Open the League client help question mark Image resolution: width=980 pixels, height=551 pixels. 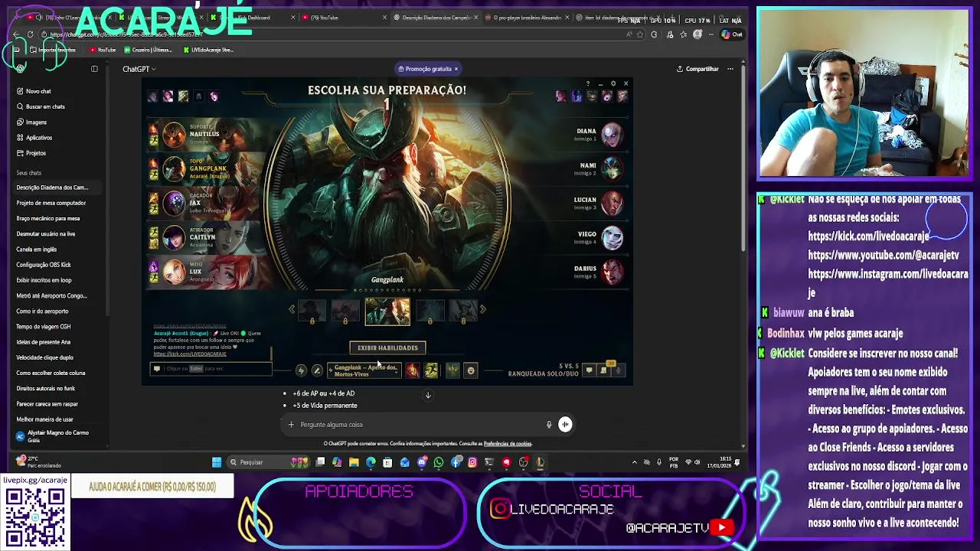588,83
